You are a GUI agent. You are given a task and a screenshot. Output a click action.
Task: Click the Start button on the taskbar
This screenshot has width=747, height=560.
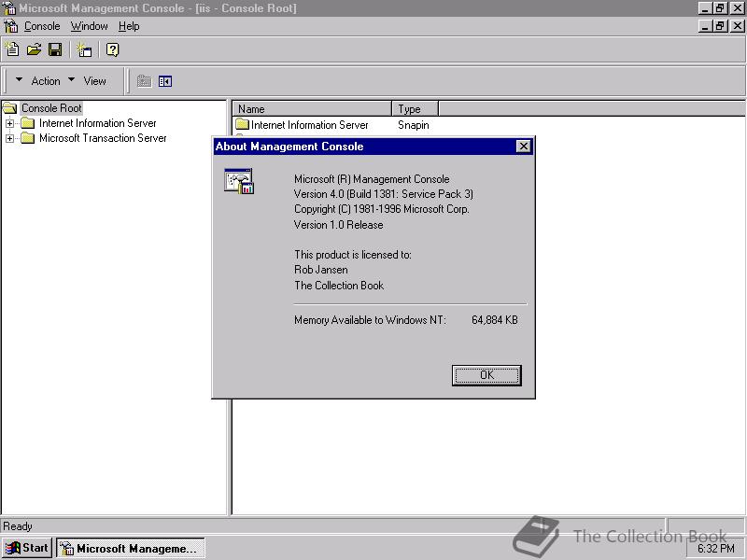[27, 548]
